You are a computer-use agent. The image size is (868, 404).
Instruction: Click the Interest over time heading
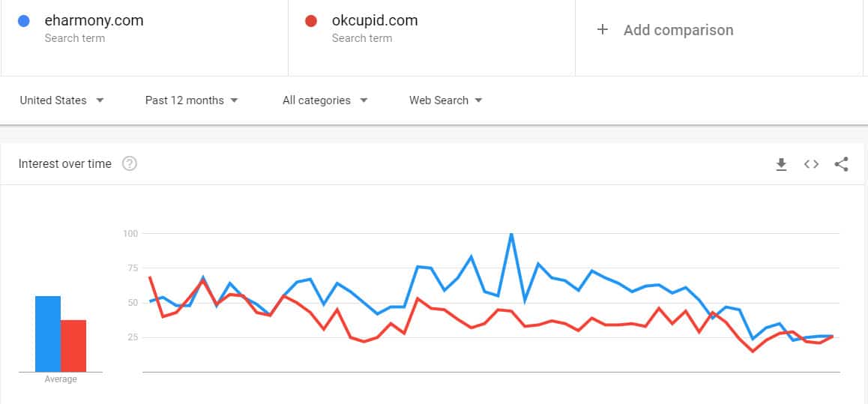(x=64, y=164)
